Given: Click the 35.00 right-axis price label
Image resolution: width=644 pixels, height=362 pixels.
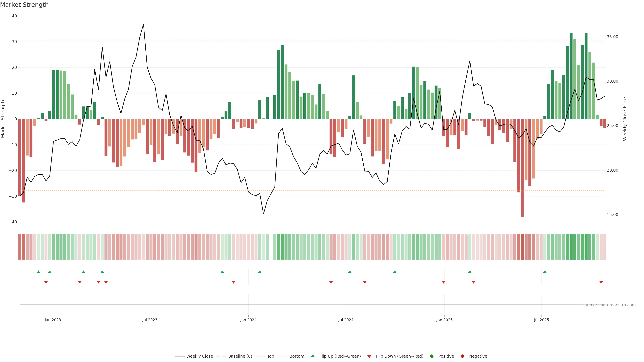Looking at the screenshot, I should pos(612,37).
